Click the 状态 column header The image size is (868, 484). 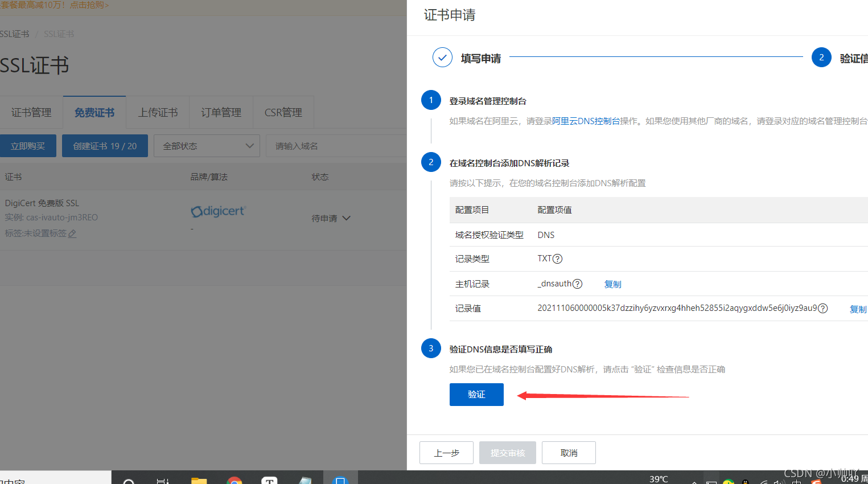coord(320,177)
